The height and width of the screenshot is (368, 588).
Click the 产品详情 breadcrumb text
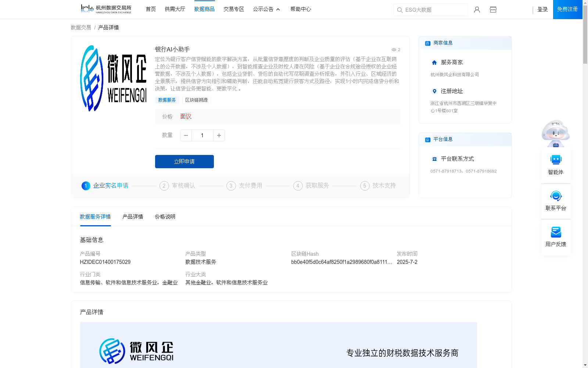108,28
